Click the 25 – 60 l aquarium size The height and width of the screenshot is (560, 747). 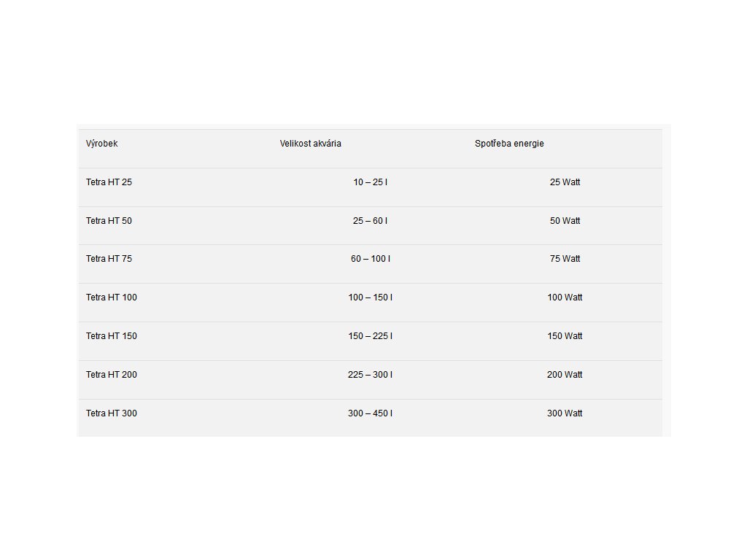(370, 221)
